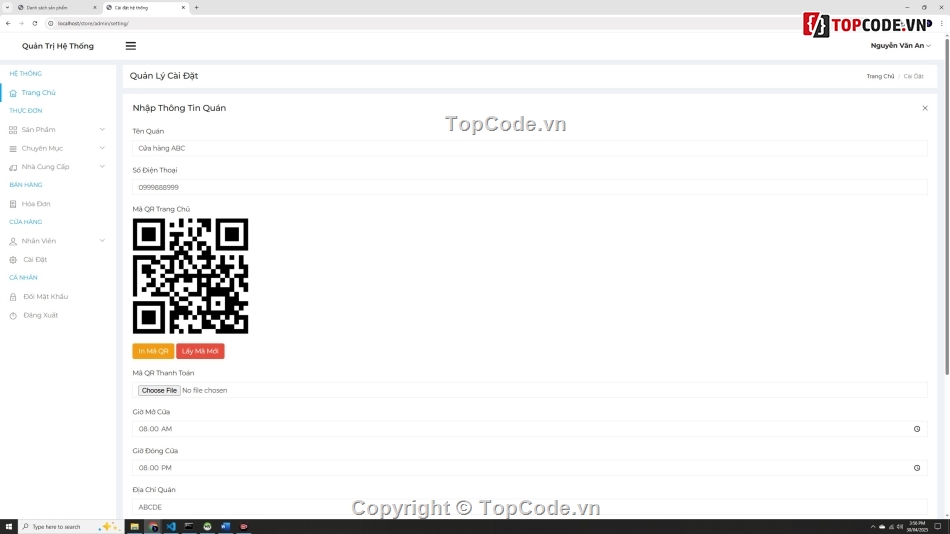Open time picker for Giờ Đóng Cửa
Image resolution: width=950 pixels, height=534 pixels.
point(917,468)
